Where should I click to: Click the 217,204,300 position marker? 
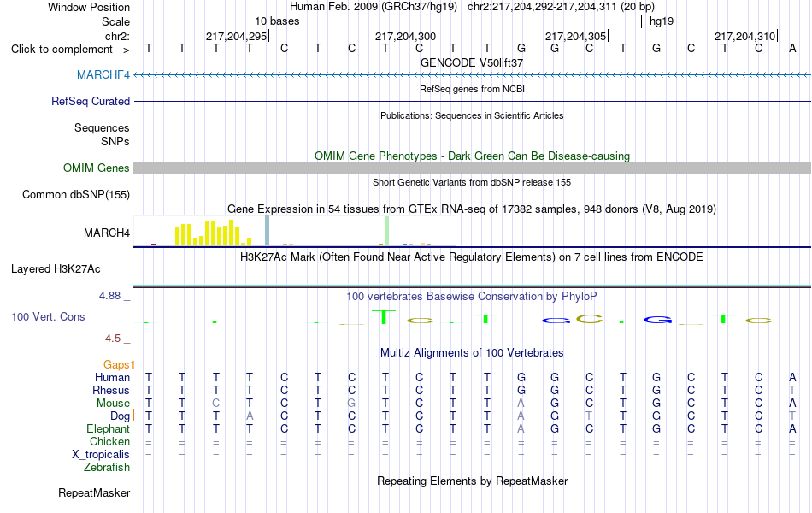(x=405, y=36)
